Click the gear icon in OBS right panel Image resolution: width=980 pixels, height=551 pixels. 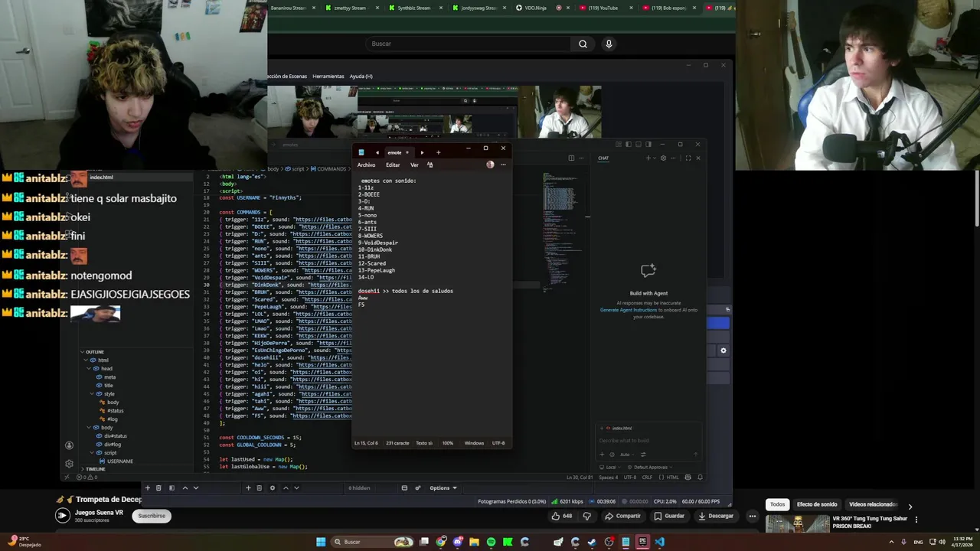[x=723, y=350]
